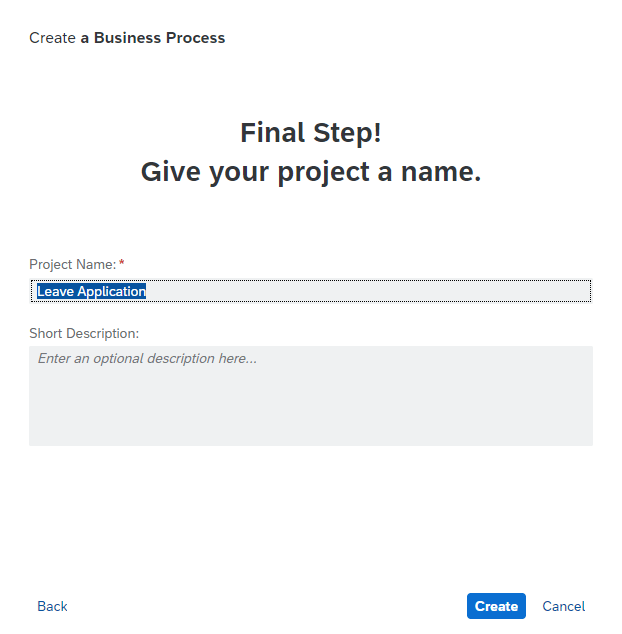The height and width of the screenshot is (634, 622).
Task: Click blank space after the selected project name
Action: click(x=370, y=291)
